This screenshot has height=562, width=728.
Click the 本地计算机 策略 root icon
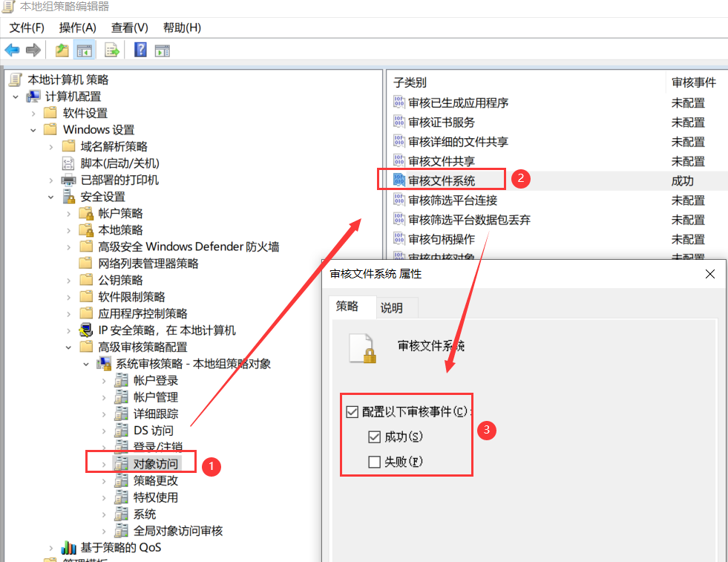(x=16, y=80)
